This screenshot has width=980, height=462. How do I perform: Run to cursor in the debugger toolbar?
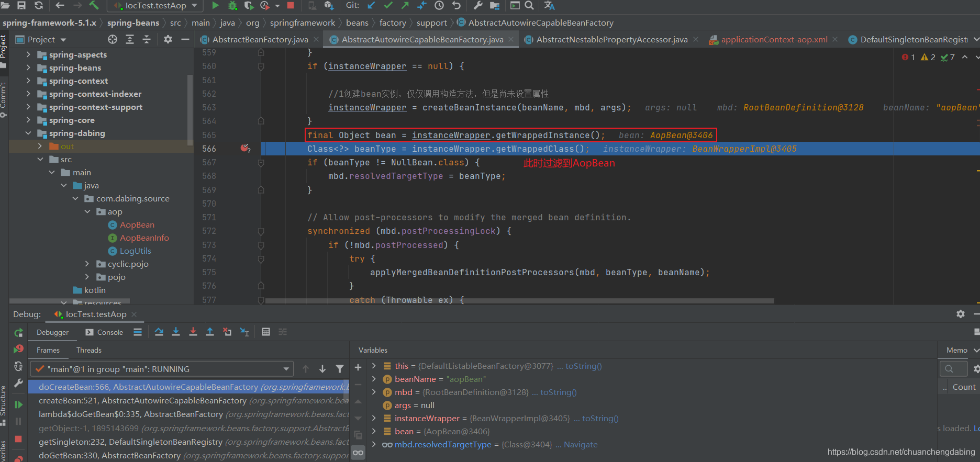tap(244, 332)
